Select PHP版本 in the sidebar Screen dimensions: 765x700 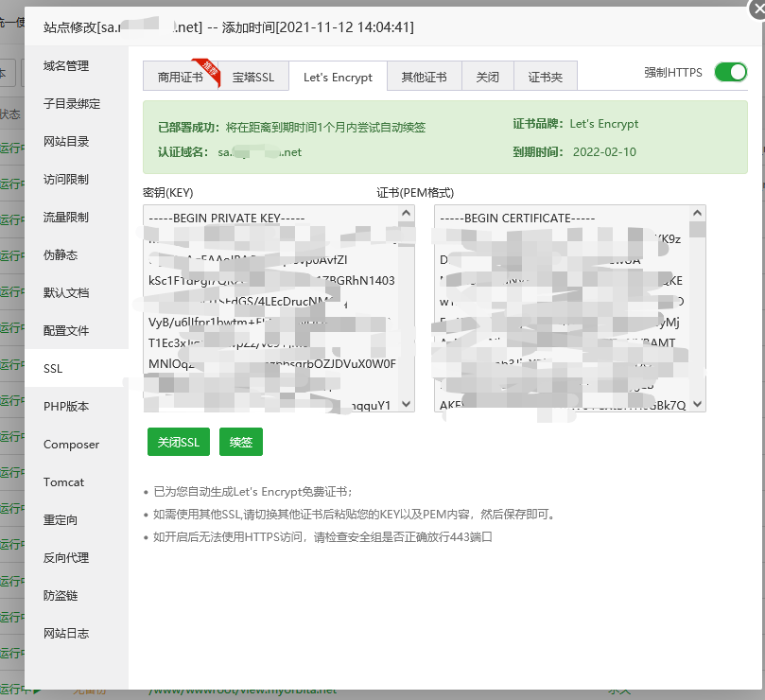coord(66,407)
